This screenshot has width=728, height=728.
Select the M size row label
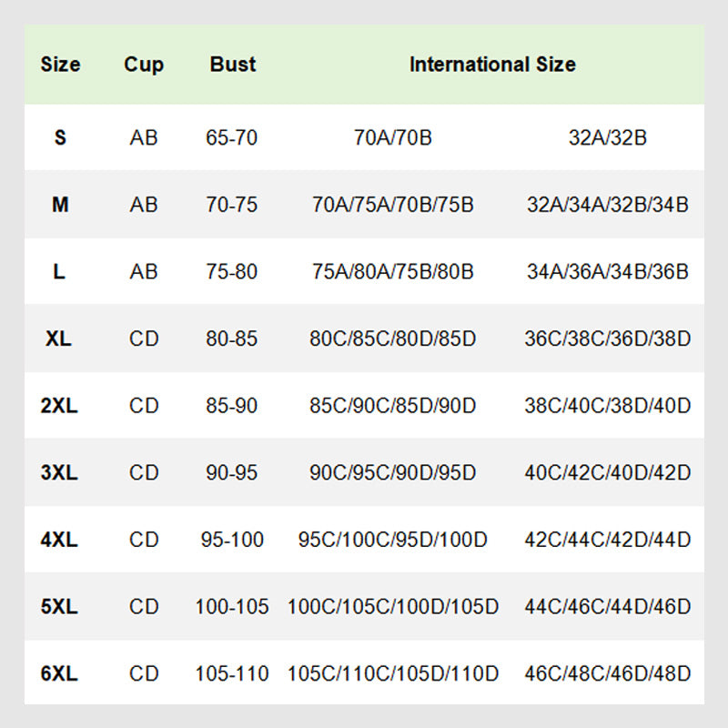coord(60,205)
